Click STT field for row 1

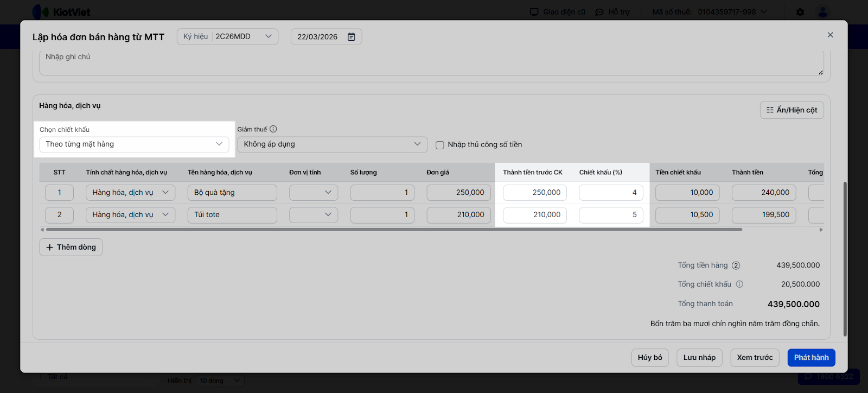[x=59, y=193]
